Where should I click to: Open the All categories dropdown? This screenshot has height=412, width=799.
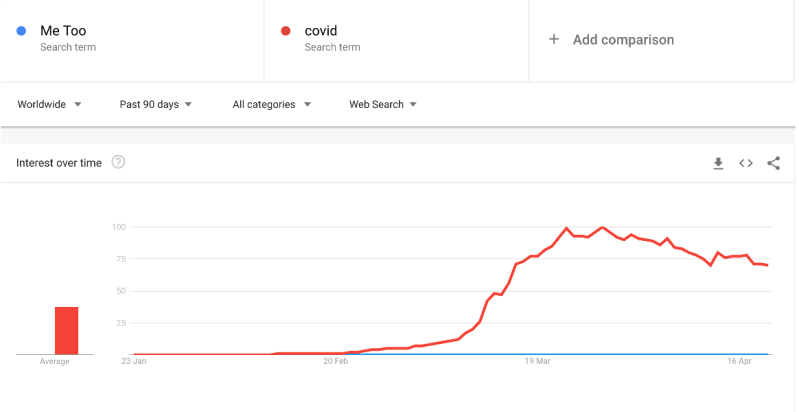[x=271, y=104]
